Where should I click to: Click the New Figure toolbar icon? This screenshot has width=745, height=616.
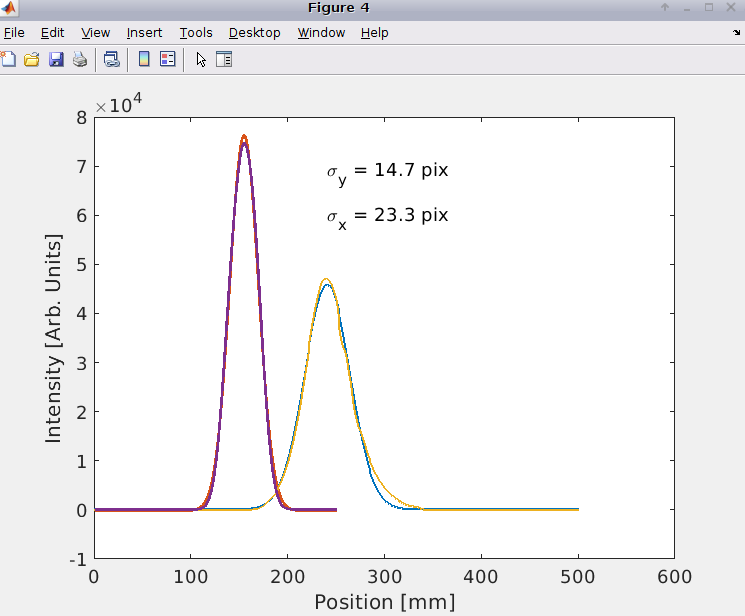tap(8, 59)
